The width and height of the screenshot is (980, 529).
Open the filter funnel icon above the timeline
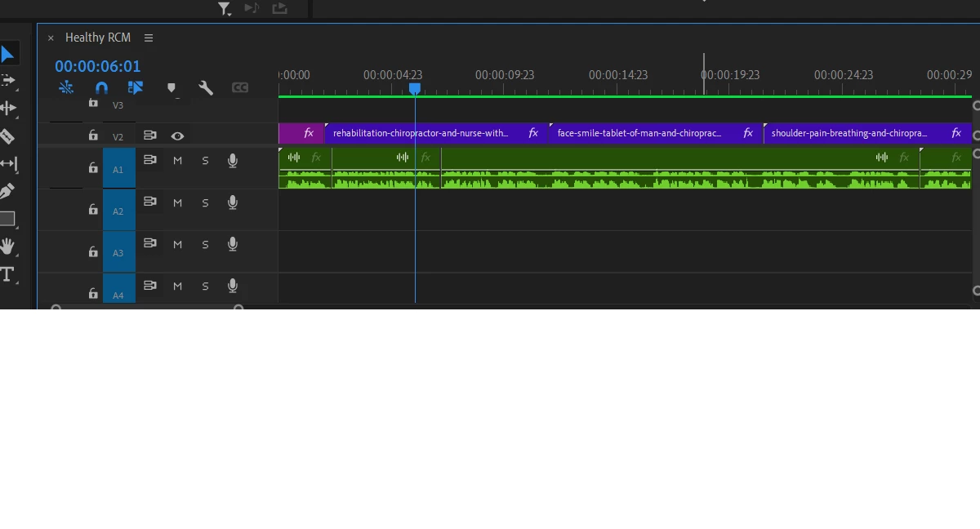[x=225, y=8]
